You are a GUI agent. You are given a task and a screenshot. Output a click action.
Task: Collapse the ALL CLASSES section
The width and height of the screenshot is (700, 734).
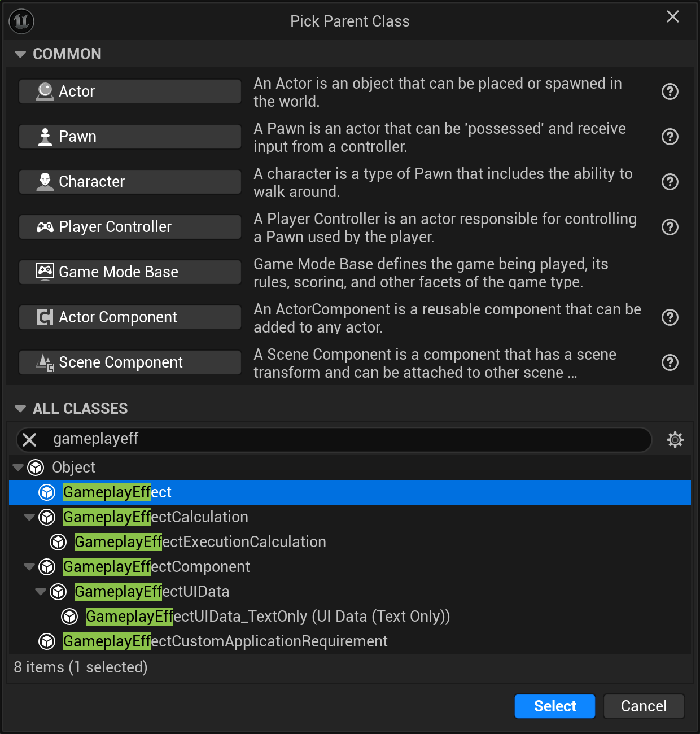point(20,409)
